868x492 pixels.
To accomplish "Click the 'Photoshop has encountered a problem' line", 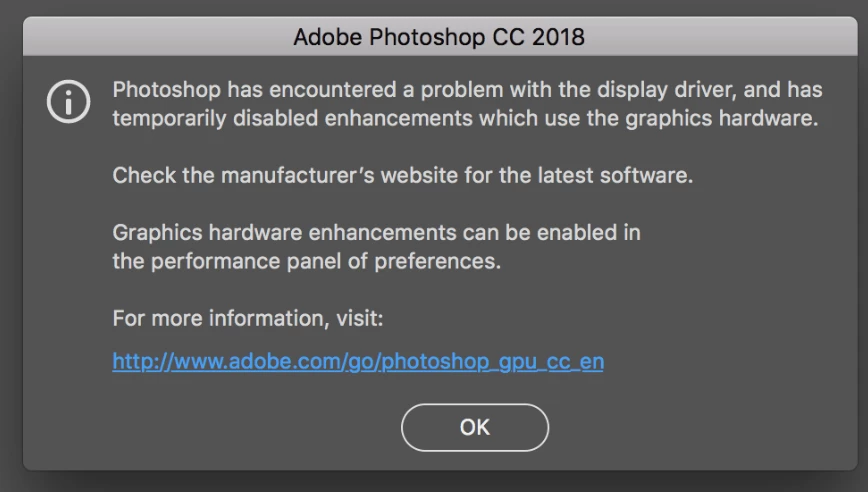I will click(467, 90).
